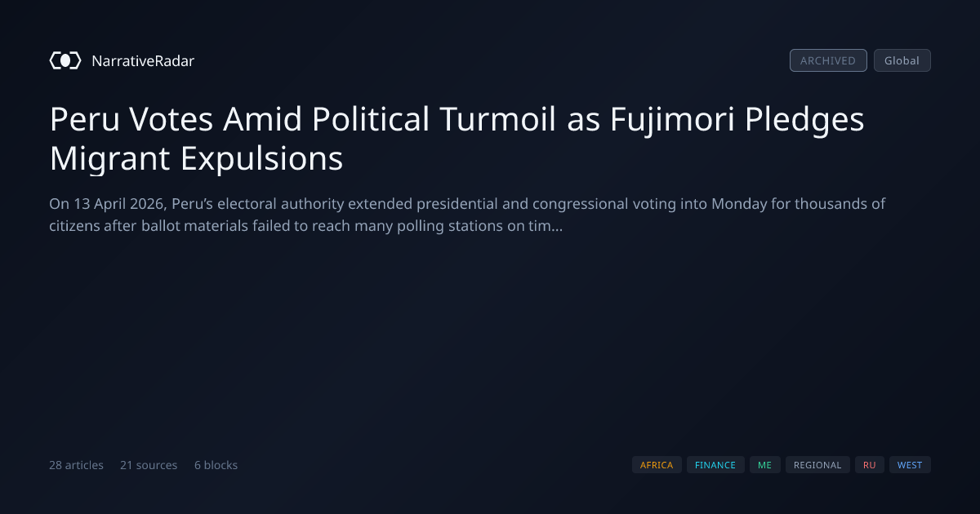Select the blue WEST tag
Image resolution: width=980 pixels, height=514 pixels.
click(910, 465)
